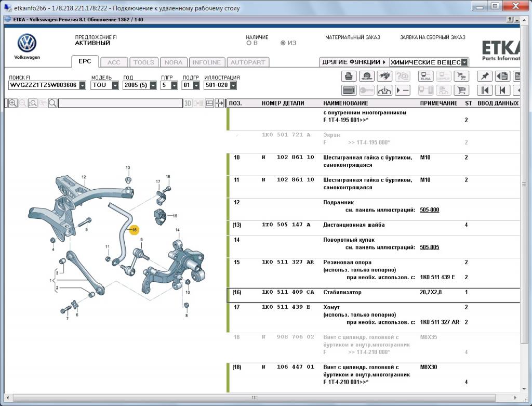The image size is (532, 406).
Task: Click the help question mark icon
Action: (510, 20)
